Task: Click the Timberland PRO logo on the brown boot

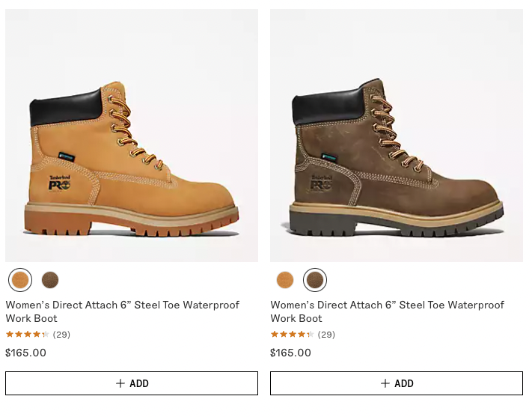Action: (x=322, y=182)
